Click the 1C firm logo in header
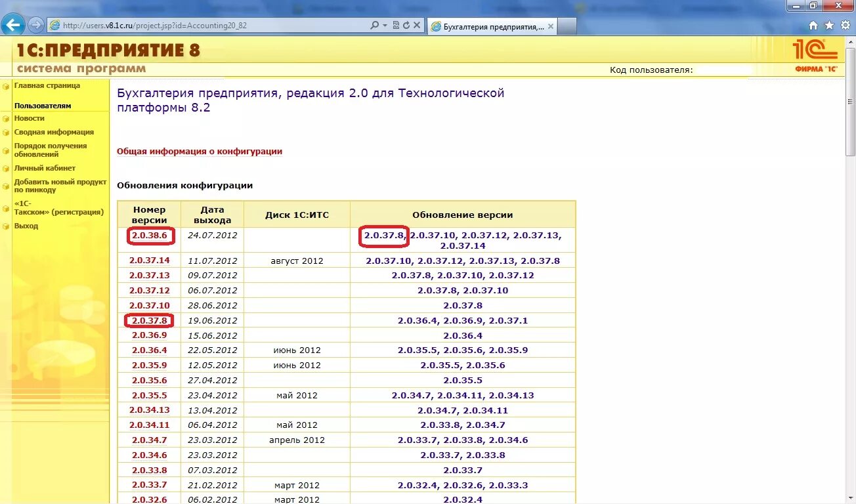The image size is (856, 504). 816,55
